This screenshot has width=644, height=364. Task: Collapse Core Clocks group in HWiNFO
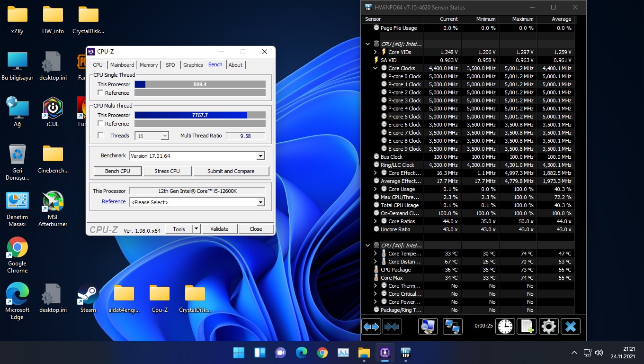(x=376, y=68)
